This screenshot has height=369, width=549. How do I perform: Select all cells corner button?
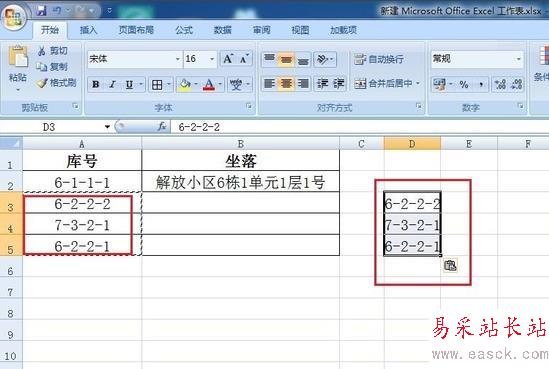11,143
